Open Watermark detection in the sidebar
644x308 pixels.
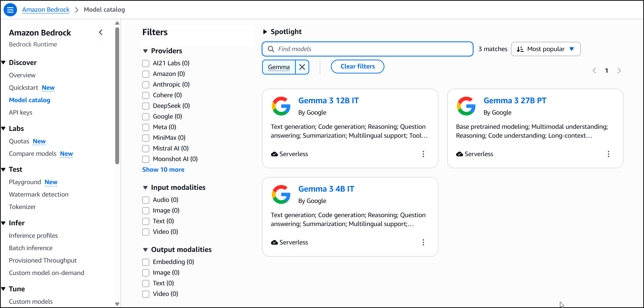[x=39, y=194]
